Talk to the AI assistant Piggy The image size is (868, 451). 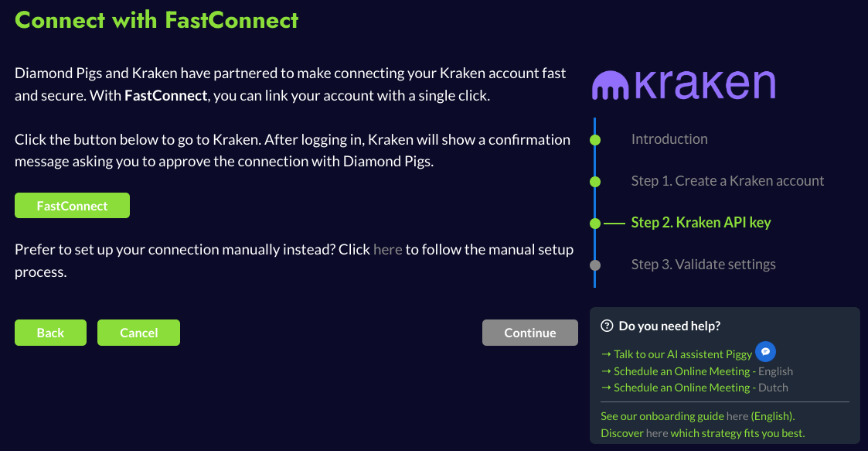point(682,354)
